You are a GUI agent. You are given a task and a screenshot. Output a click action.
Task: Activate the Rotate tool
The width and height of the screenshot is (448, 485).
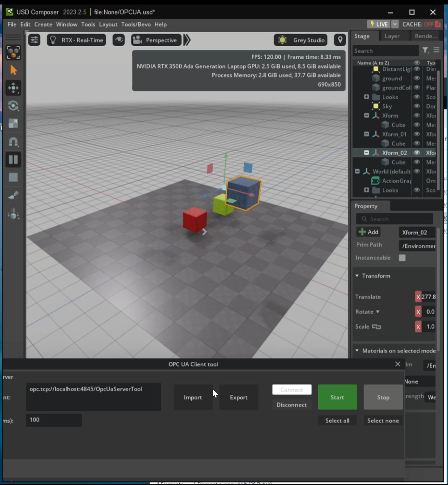pyautogui.click(x=13, y=106)
